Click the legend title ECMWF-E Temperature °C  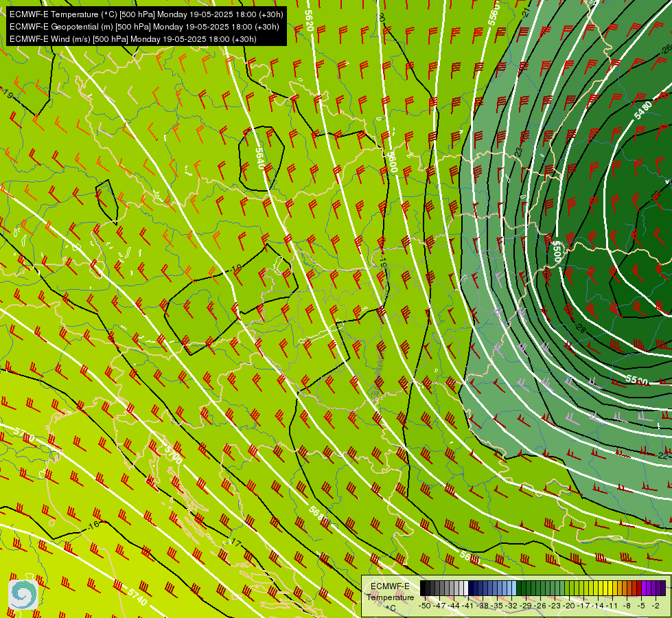click(391, 597)
